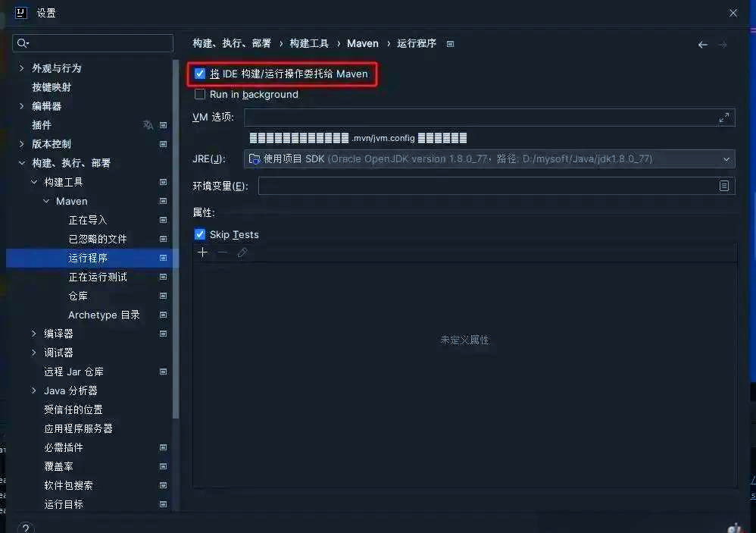Screen dimensions: 756x533
Task: Navigate back with the left arrow
Action: [x=702, y=45]
